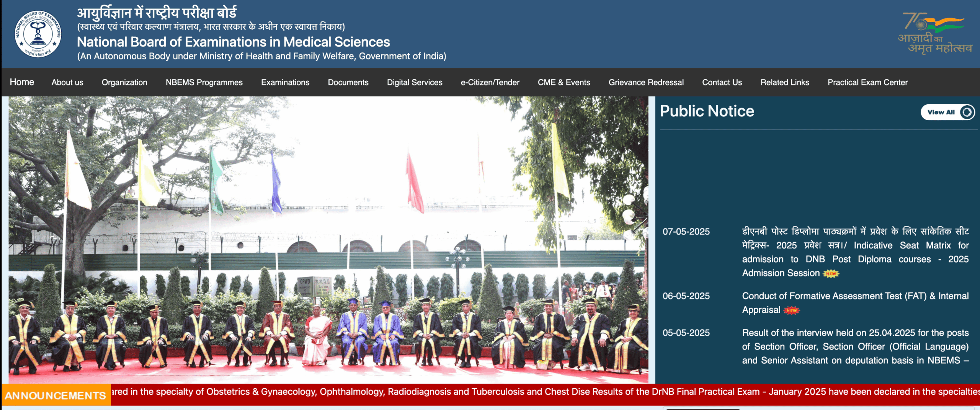This screenshot has width=980, height=410.
Task: Click the 06-05-2025 notice date
Action: coord(686,296)
